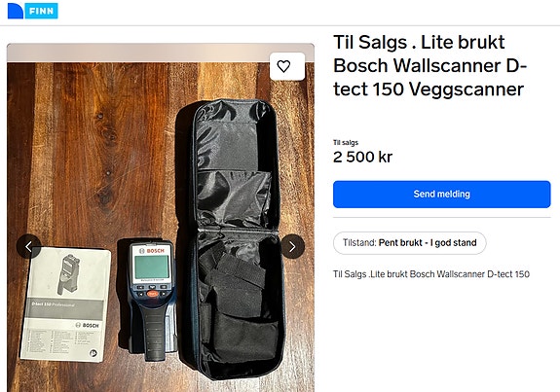Click the beige strip above the photo
This screenshot has width=560, height=392.
coord(161,53)
